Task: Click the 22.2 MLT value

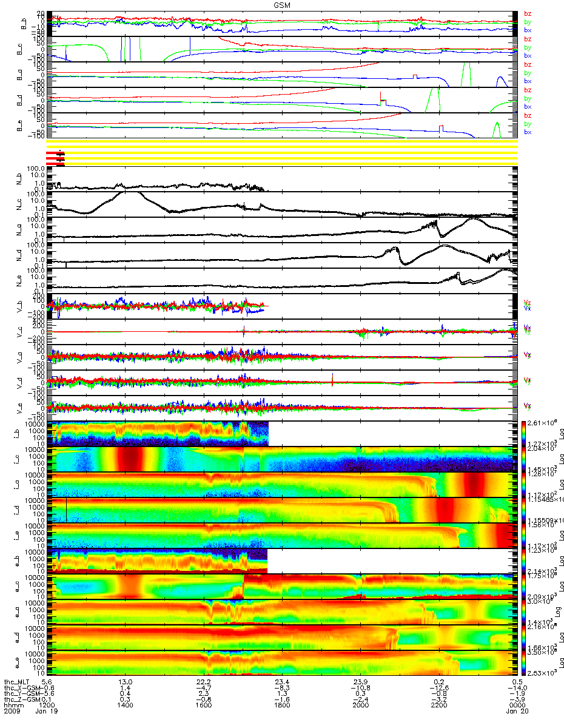Action: [204, 682]
